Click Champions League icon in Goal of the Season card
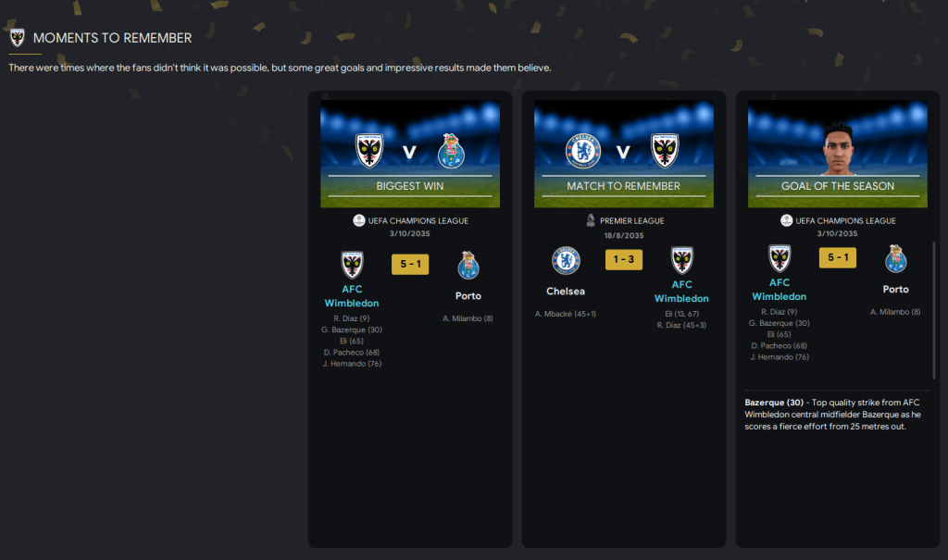The width and height of the screenshot is (948, 560). [786, 220]
